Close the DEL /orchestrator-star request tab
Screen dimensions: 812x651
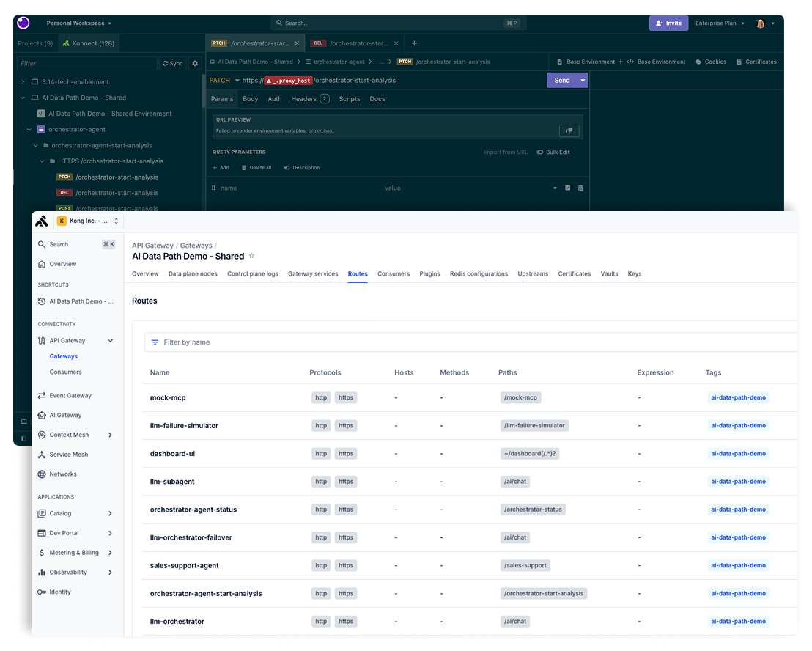pos(396,43)
